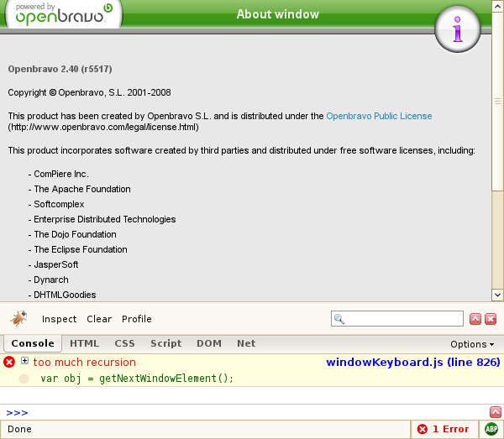This screenshot has width=504, height=439.
Task: Click the About window title
Action: click(x=278, y=14)
